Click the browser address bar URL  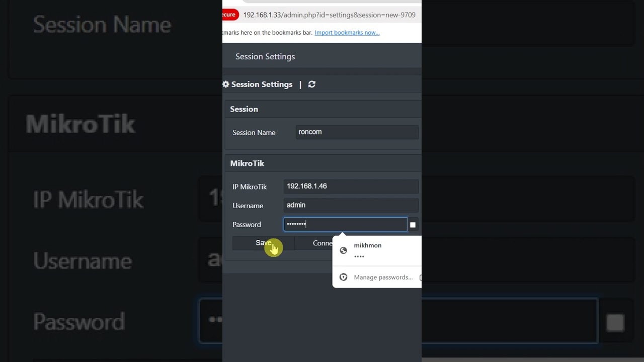click(x=330, y=15)
